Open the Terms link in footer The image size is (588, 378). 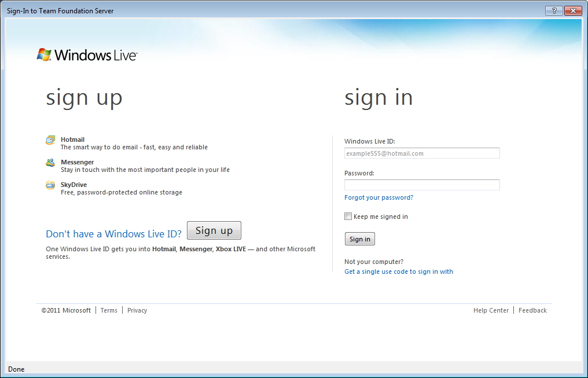point(109,310)
